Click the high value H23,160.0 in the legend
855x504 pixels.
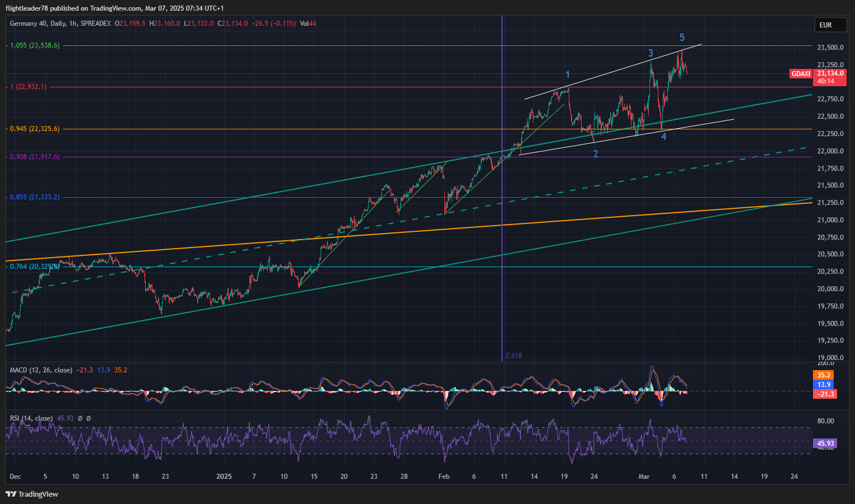[x=165, y=24]
